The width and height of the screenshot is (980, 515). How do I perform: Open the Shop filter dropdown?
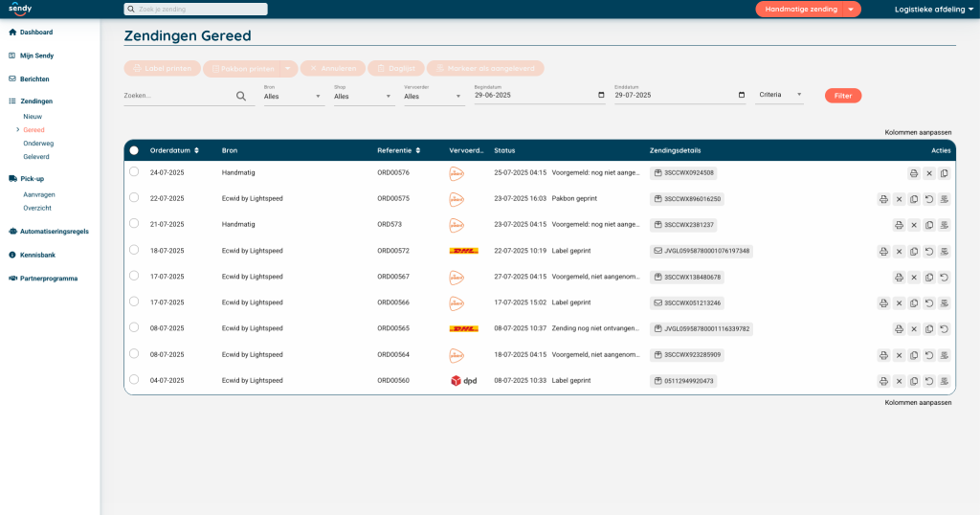[x=364, y=96]
